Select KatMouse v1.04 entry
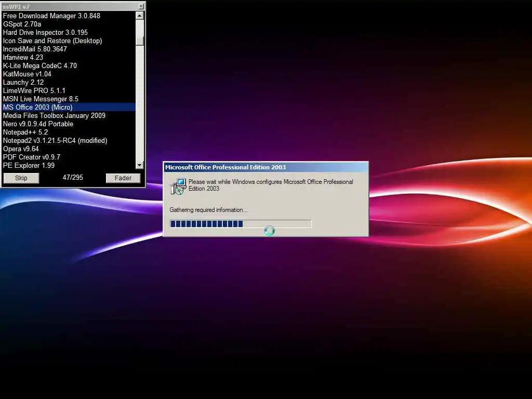The height and width of the screenshot is (399, 532). click(69, 74)
